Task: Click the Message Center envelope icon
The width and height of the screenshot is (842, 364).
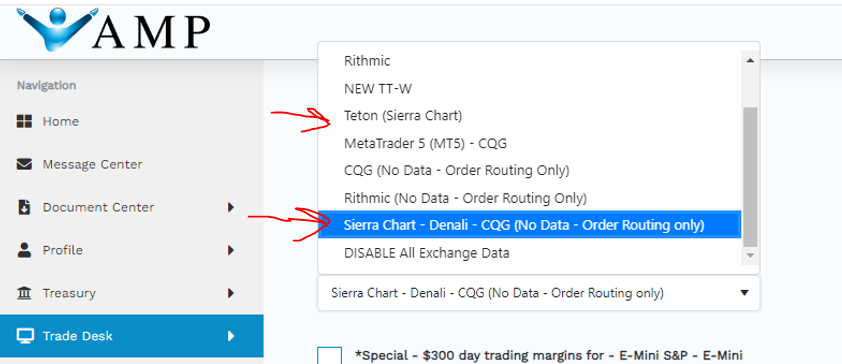Action: pos(24,164)
